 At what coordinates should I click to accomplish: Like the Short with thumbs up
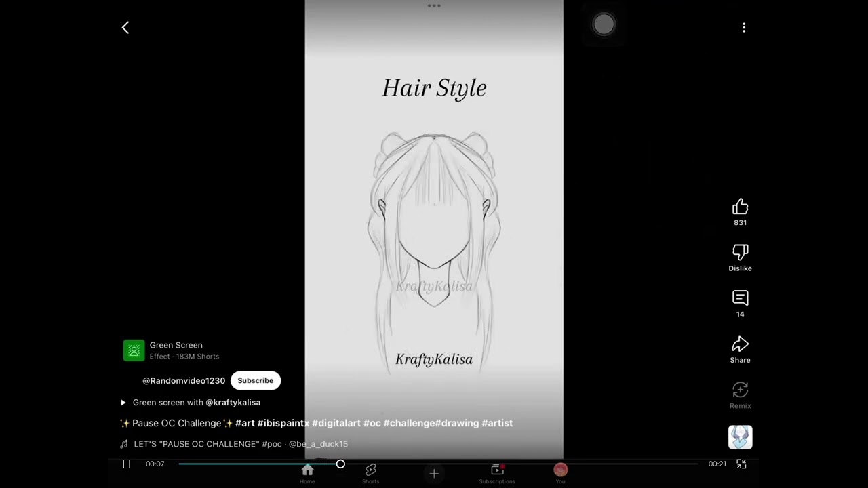coord(740,207)
